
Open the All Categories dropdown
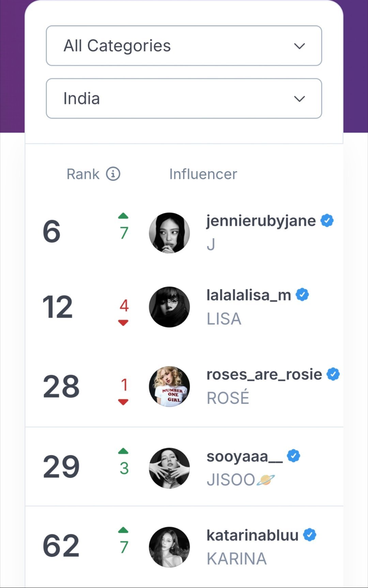[184, 46]
